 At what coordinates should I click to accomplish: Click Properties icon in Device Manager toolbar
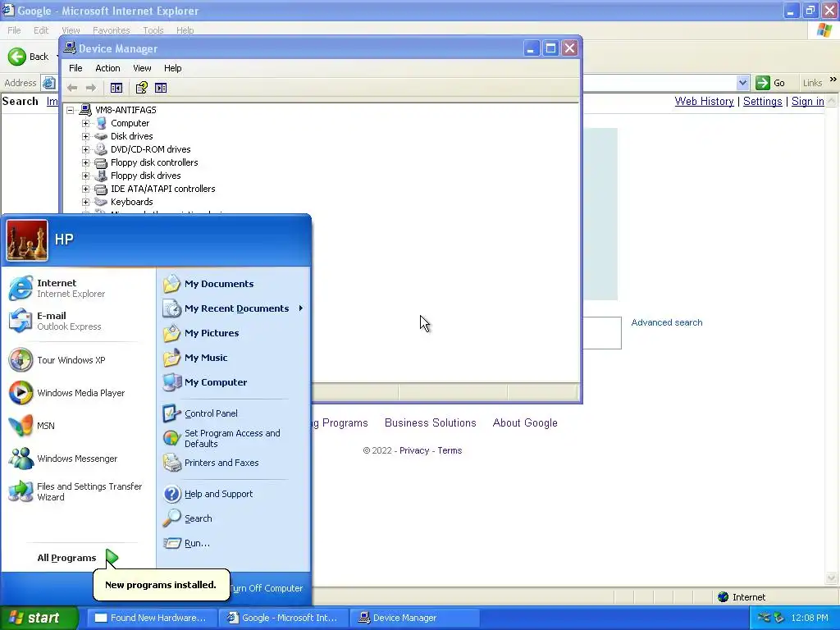141,88
